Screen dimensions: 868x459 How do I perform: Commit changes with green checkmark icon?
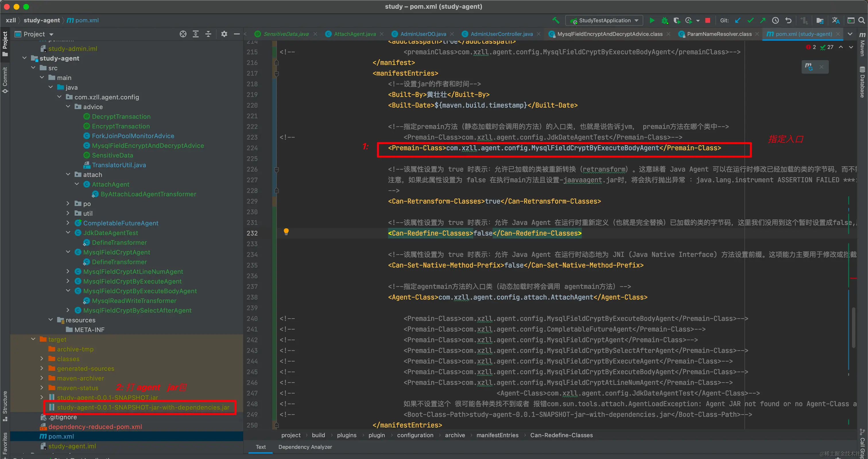pyautogui.click(x=750, y=21)
